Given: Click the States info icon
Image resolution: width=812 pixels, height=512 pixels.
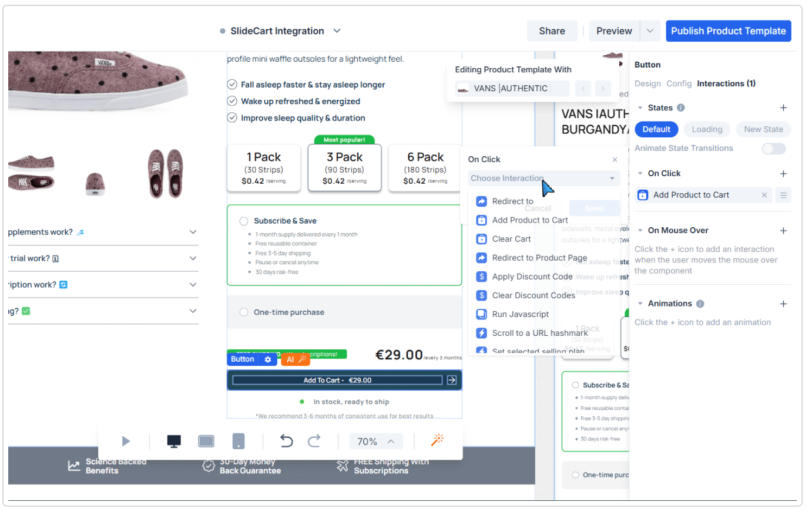Looking at the screenshot, I should click(x=680, y=107).
